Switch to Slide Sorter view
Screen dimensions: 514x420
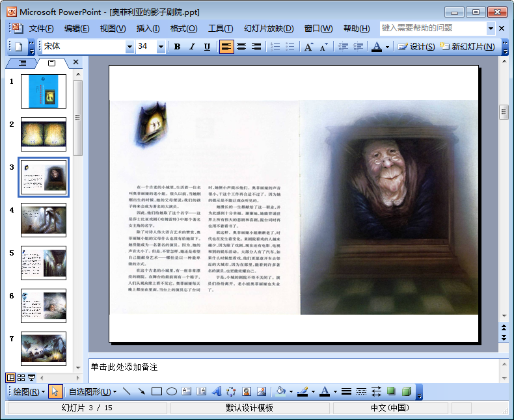click(21, 378)
